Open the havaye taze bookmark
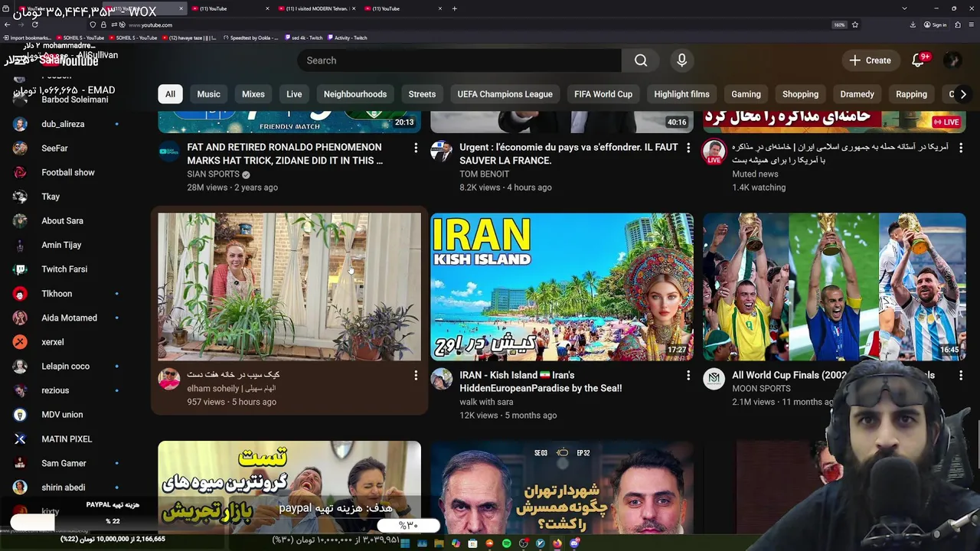Screen dimensions: 980x551 tap(188, 37)
